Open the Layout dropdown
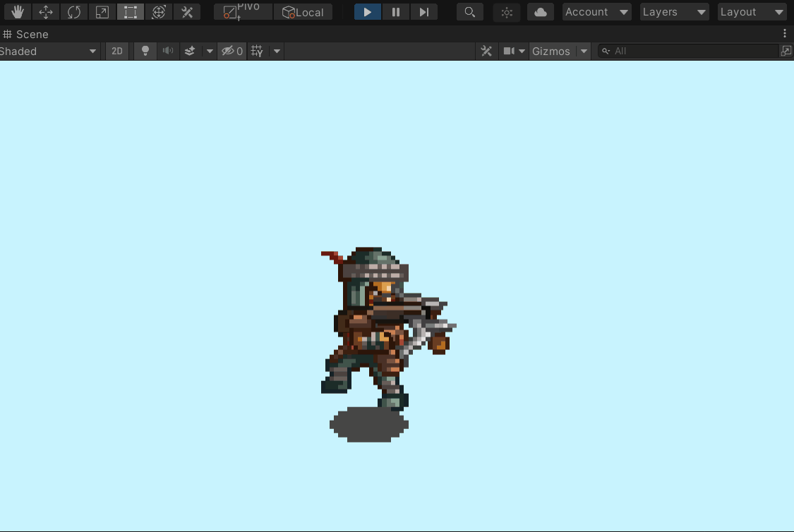 752,12
